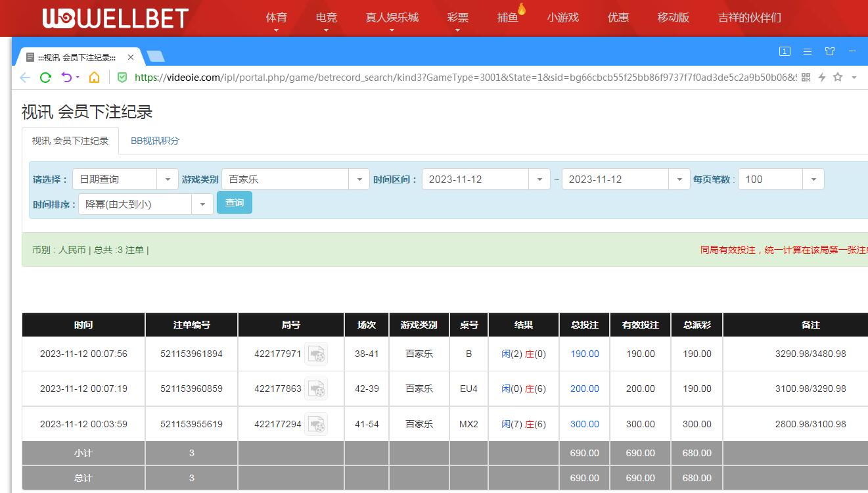Click the browser back arrow
868x493 pixels.
pyautogui.click(x=25, y=78)
